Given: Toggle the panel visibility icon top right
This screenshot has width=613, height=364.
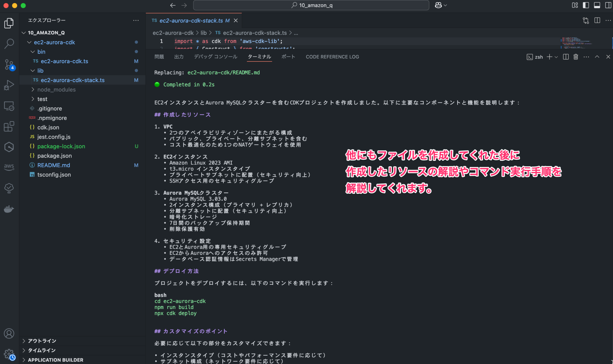Looking at the screenshot, I should [597, 5].
